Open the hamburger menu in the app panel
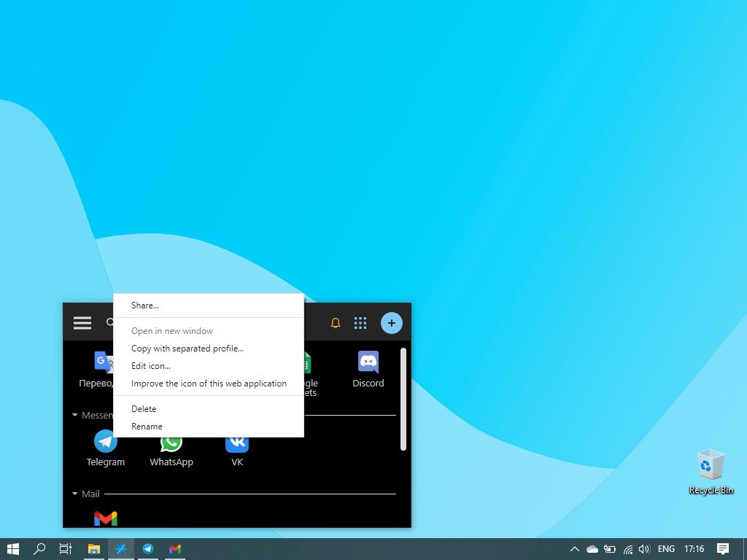This screenshot has height=560, width=747. [x=82, y=323]
